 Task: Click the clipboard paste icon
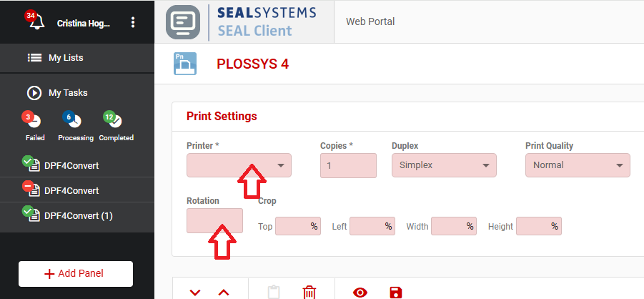(273, 292)
